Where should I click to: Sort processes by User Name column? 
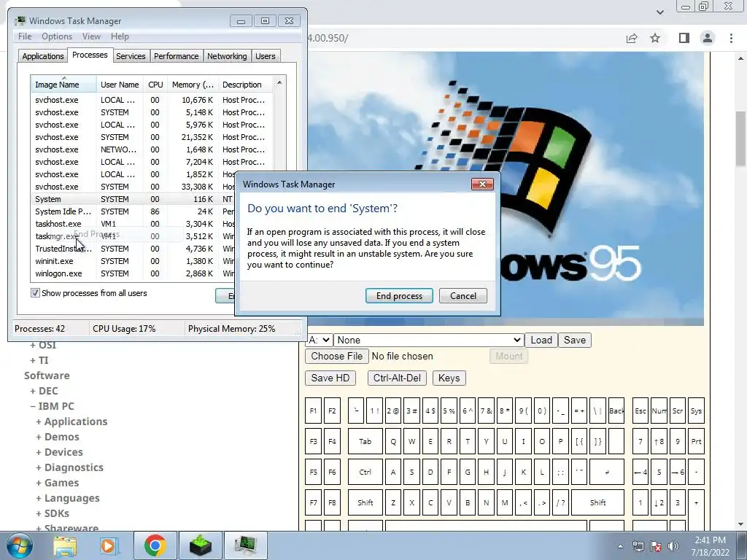click(120, 85)
